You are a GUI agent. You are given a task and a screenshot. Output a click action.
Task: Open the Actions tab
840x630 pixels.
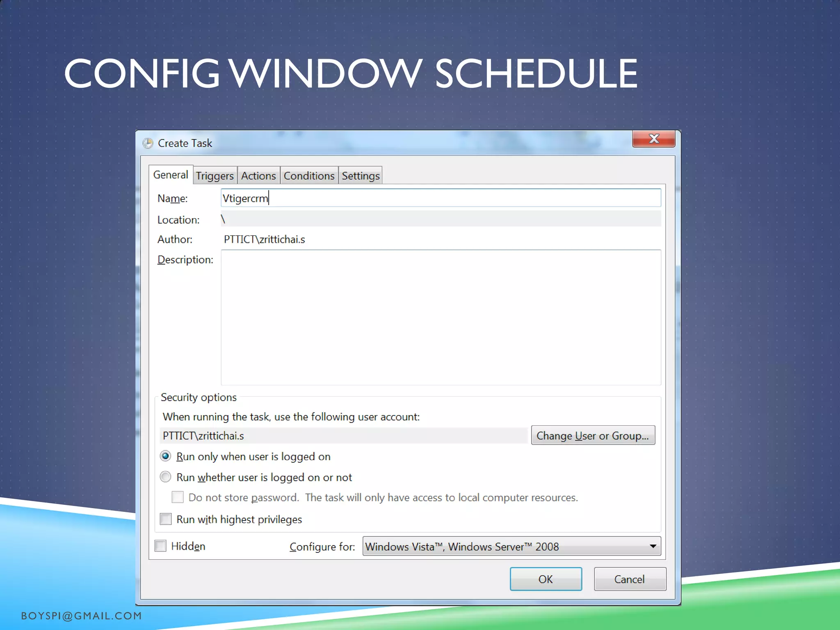[x=258, y=176]
